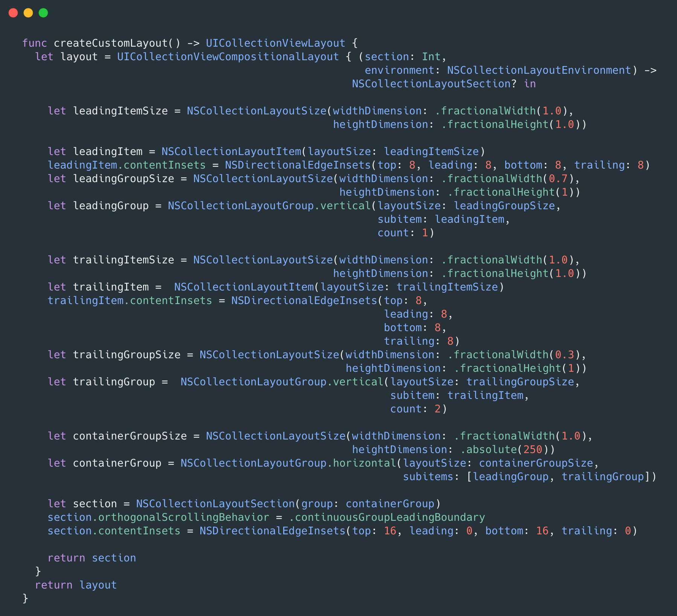
Task: Click the 'count: 1' argument
Action: [x=403, y=233]
